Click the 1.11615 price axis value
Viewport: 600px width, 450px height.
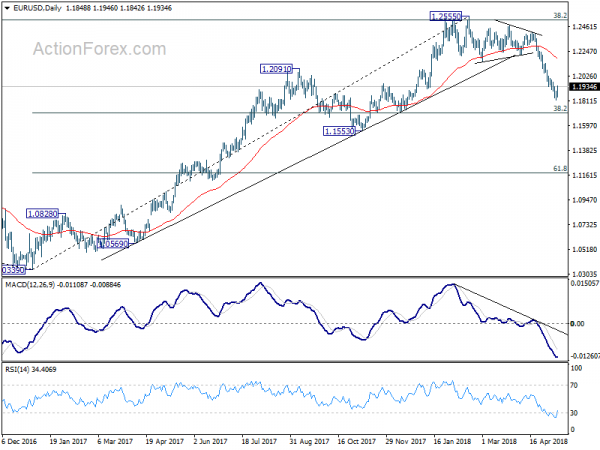point(585,175)
